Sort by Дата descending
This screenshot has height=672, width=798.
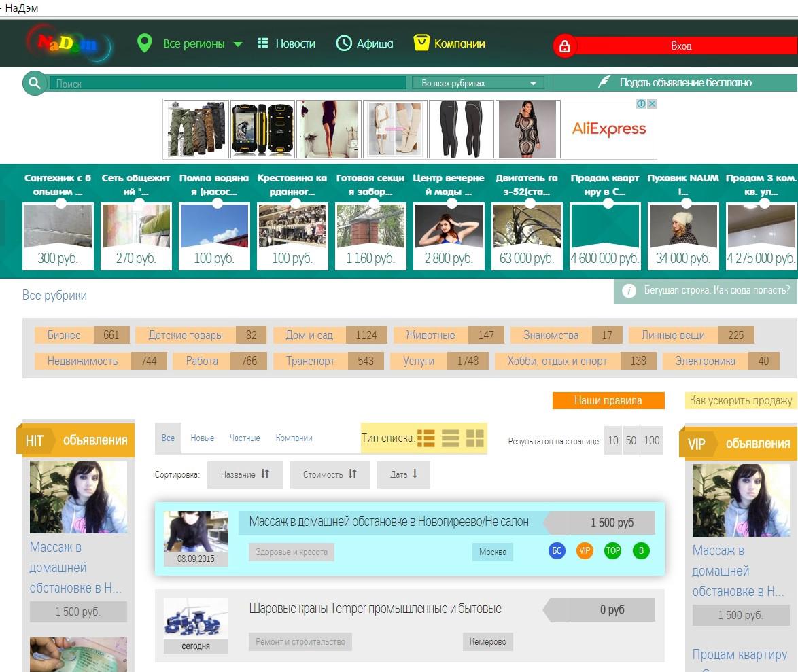pyautogui.click(x=404, y=475)
